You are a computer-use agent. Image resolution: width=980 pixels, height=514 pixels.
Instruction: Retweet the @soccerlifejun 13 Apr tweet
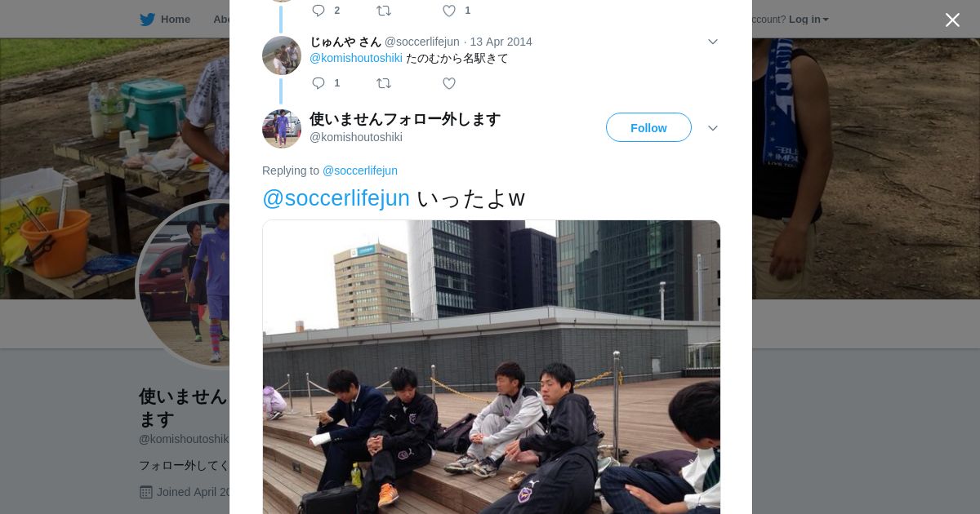click(384, 83)
